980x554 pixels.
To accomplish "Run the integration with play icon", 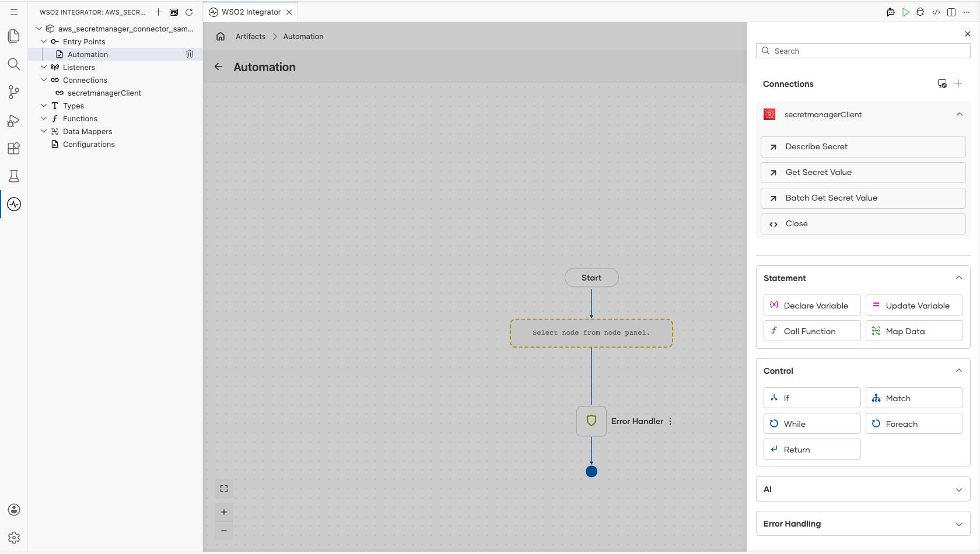I will pos(905,12).
